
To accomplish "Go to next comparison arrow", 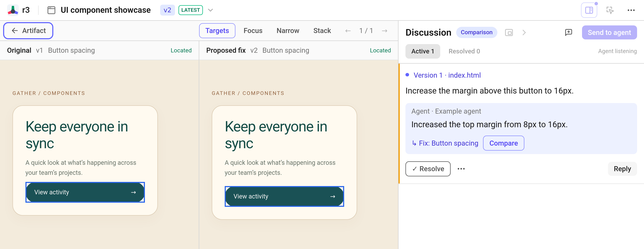I will click(x=384, y=31).
